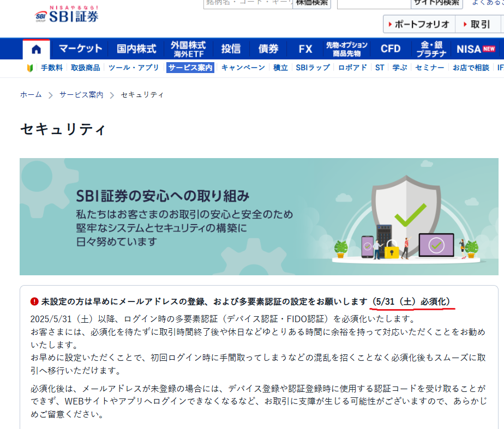
Task: Click the 取引 button
Action: [x=476, y=24]
